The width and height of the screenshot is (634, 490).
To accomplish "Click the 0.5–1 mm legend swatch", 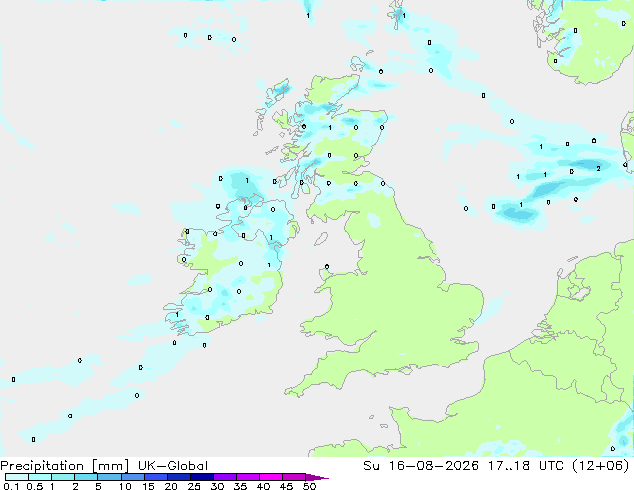I will (40, 477).
